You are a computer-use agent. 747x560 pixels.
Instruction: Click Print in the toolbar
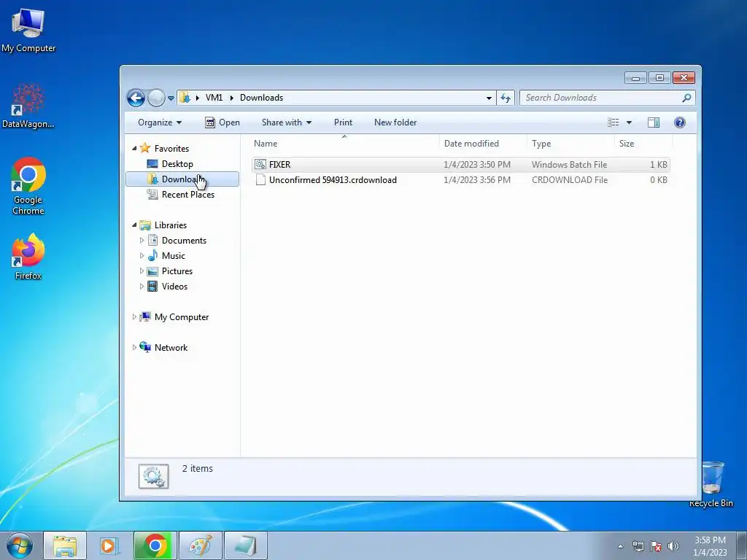(343, 122)
